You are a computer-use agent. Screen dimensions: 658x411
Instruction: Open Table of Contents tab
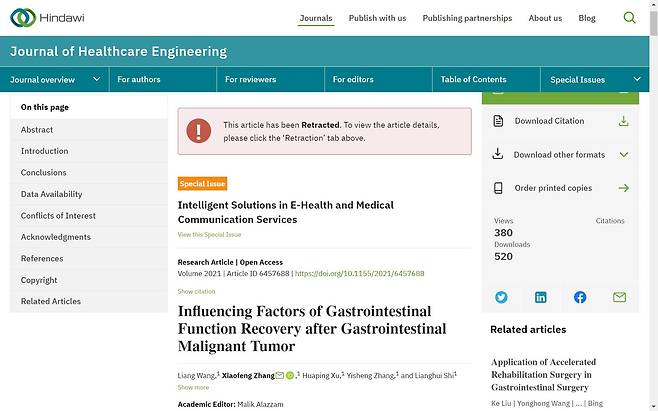tap(474, 79)
